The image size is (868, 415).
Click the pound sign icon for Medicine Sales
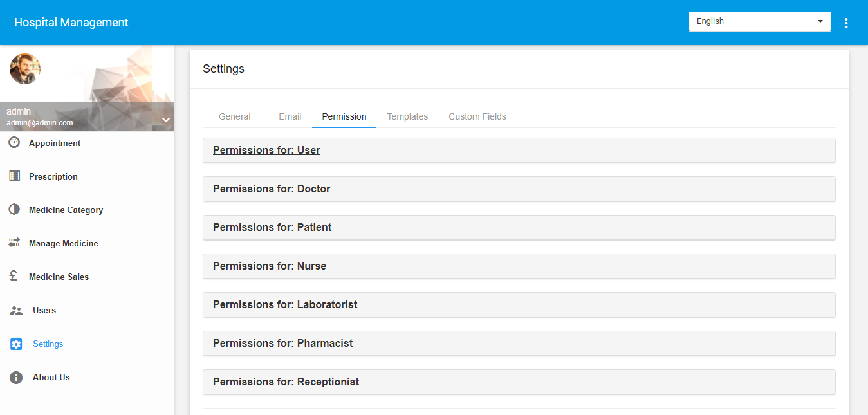[x=15, y=275]
